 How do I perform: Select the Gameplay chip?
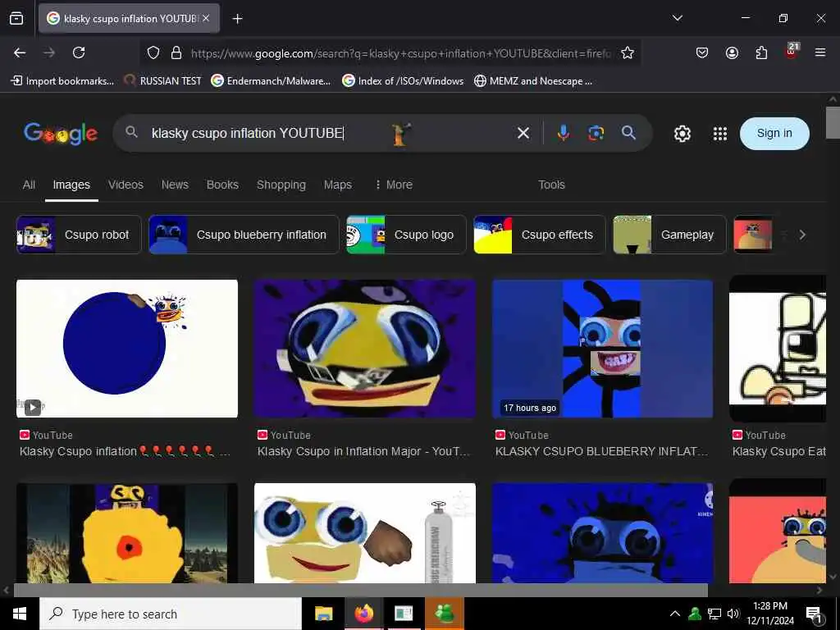pyautogui.click(x=669, y=235)
